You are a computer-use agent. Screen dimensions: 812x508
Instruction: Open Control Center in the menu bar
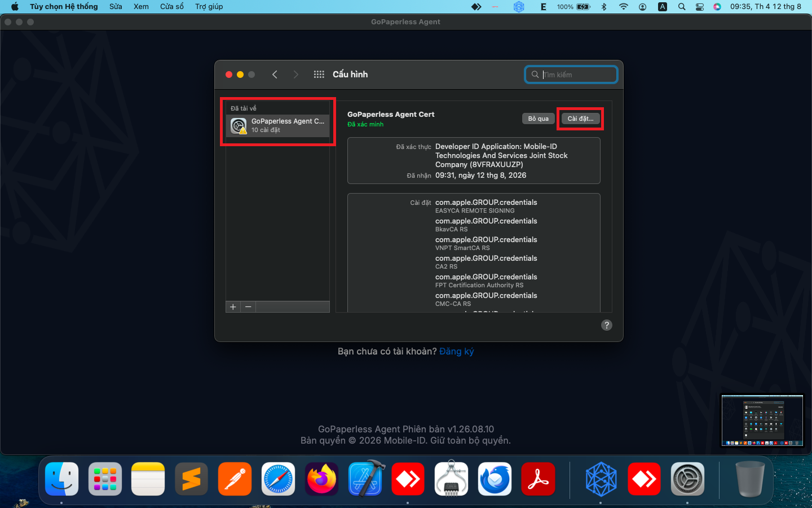(x=700, y=7)
